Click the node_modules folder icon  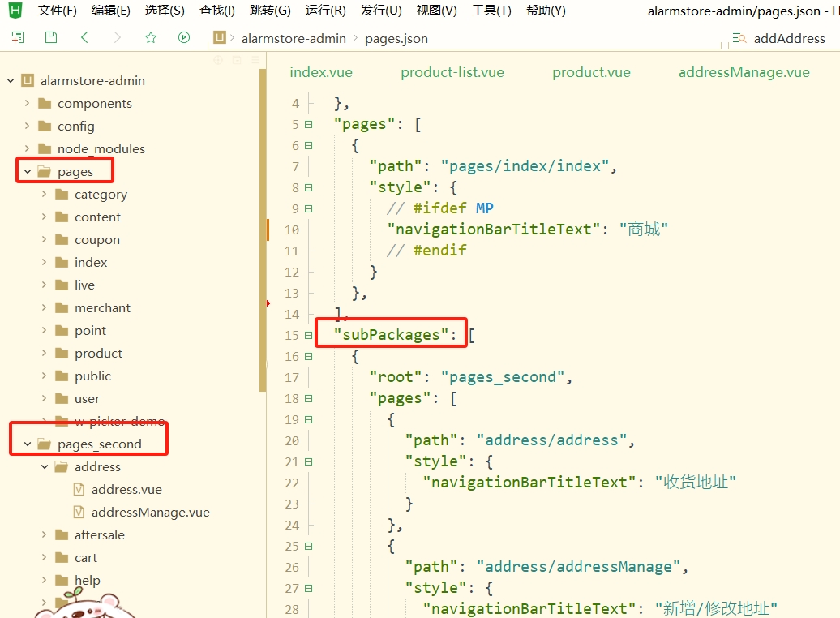tap(45, 148)
